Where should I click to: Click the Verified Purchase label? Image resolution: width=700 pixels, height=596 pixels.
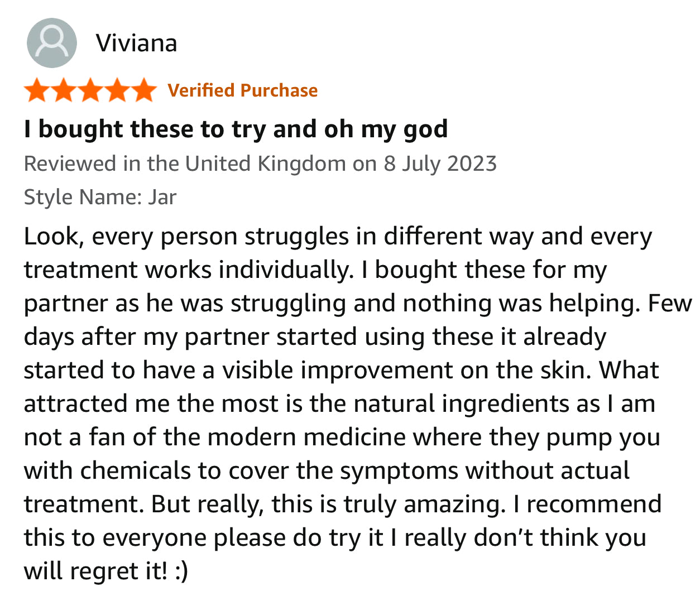[242, 90]
